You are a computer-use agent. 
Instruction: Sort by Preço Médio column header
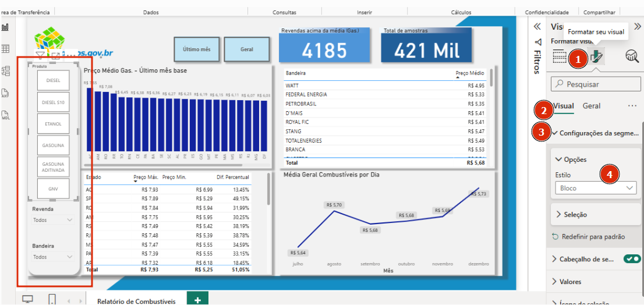pyautogui.click(x=470, y=73)
